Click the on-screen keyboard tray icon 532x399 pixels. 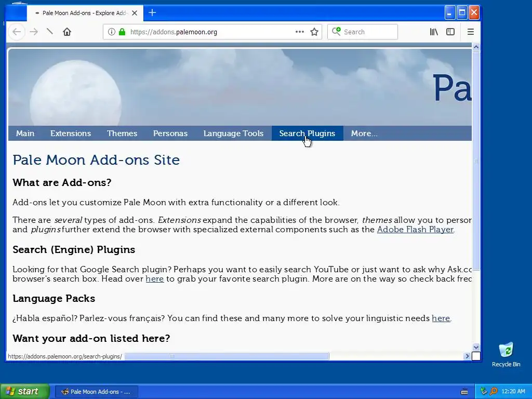pos(464,392)
